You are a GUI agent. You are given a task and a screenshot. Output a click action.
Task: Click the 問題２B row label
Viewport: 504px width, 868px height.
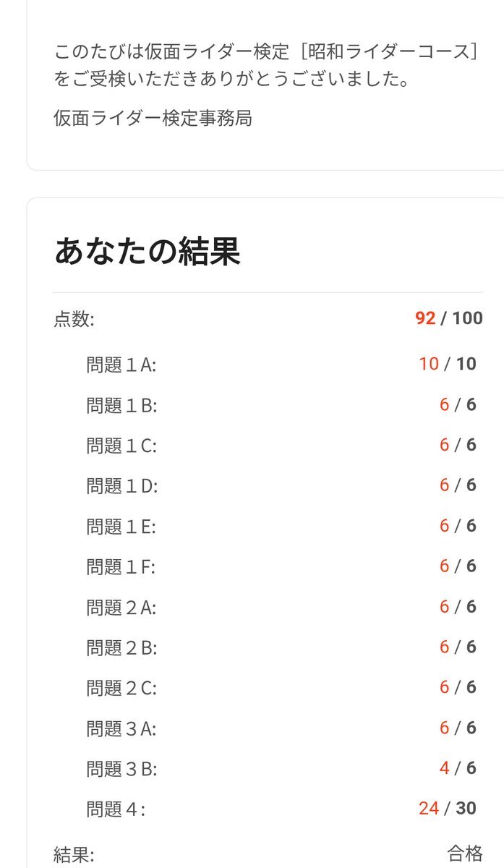pos(121,648)
